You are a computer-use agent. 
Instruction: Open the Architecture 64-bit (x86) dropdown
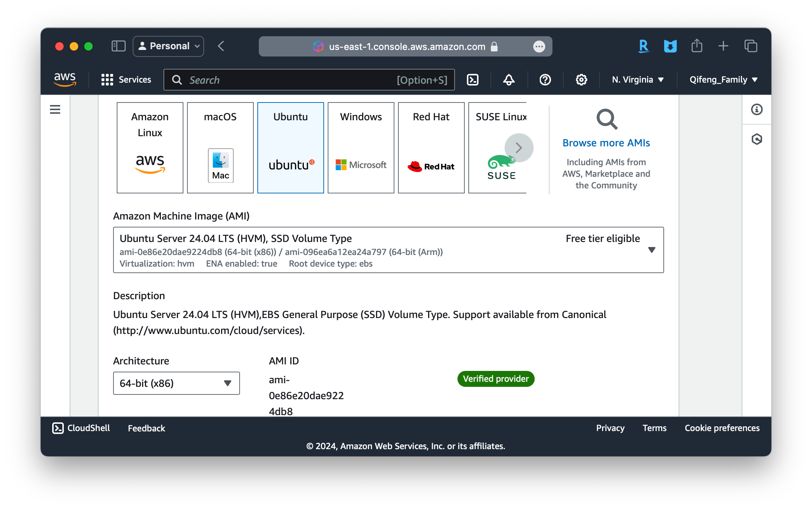(x=177, y=383)
